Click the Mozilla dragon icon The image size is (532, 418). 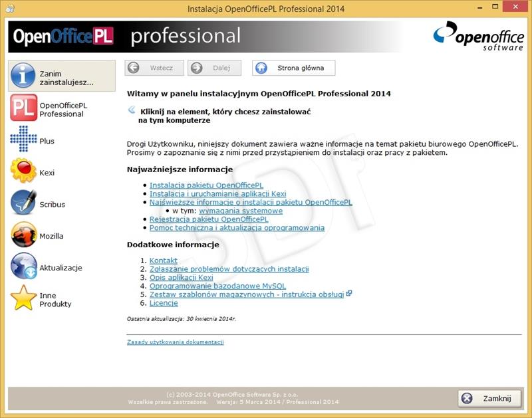tap(23, 235)
